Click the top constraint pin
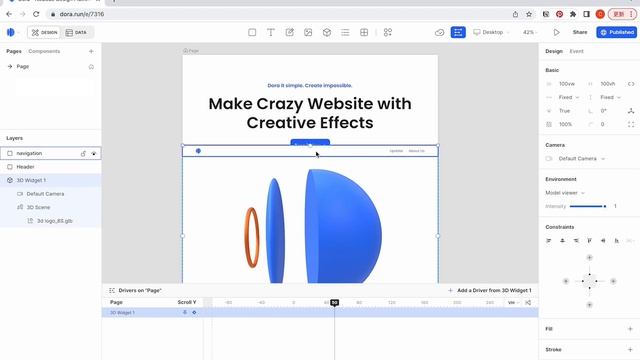The height and width of the screenshot is (360, 640). click(589, 258)
